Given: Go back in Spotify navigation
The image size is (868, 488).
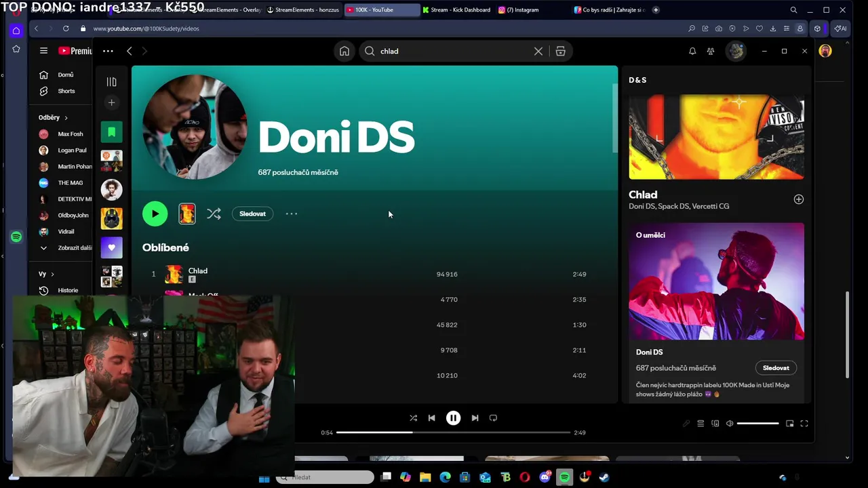Looking at the screenshot, I should (x=129, y=51).
